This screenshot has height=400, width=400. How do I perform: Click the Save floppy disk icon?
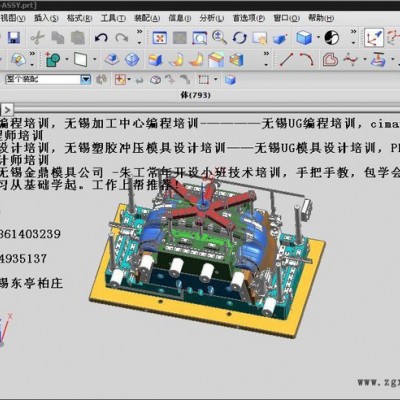(x=14, y=38)
